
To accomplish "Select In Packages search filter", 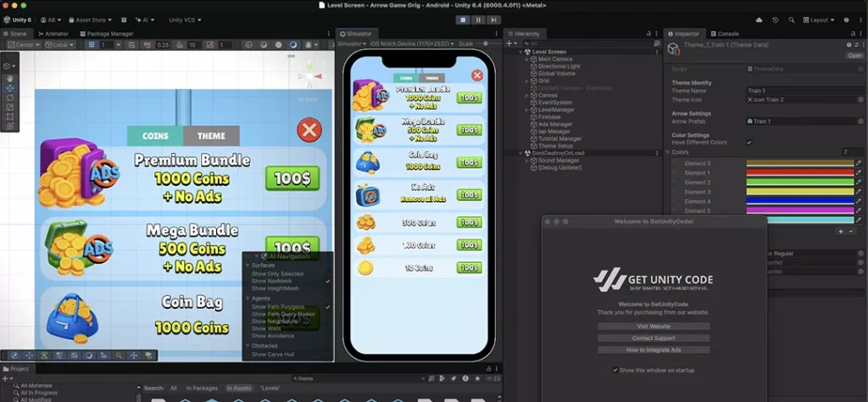I will click(x=202, y=388).
